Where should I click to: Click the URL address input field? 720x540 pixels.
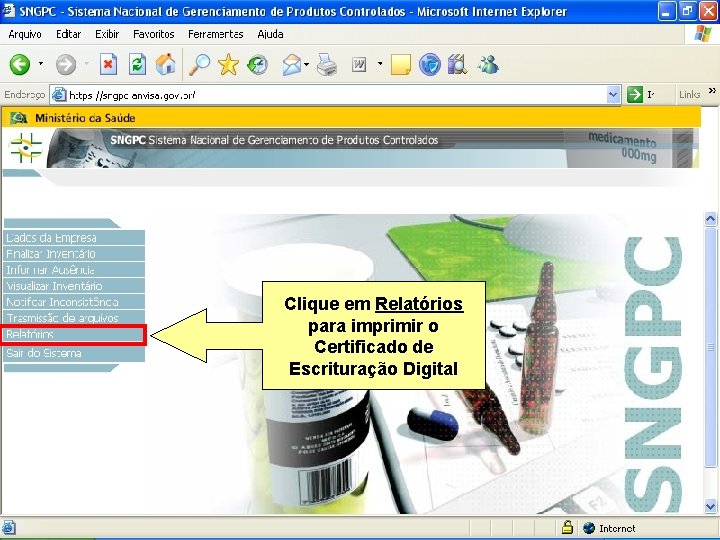coord(337,95)
